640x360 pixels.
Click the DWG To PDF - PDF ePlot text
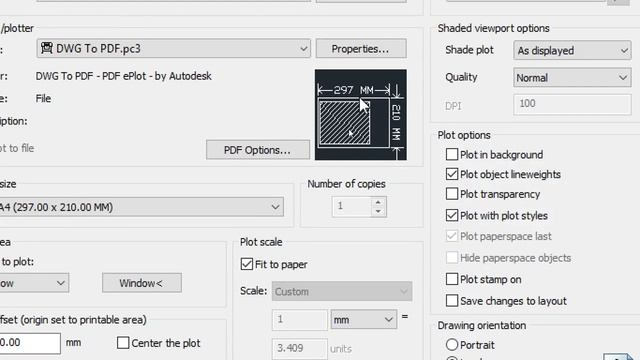point(123,76)
